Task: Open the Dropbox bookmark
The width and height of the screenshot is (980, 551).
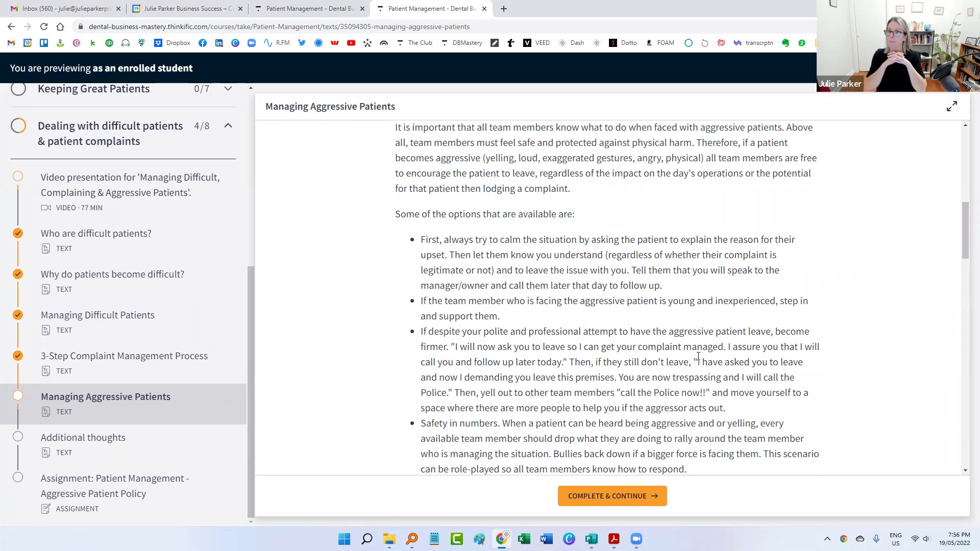Action: [173, 43]
